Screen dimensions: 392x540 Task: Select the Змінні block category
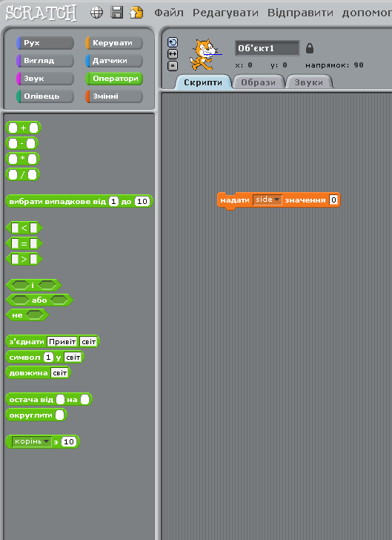coord(114,96)
